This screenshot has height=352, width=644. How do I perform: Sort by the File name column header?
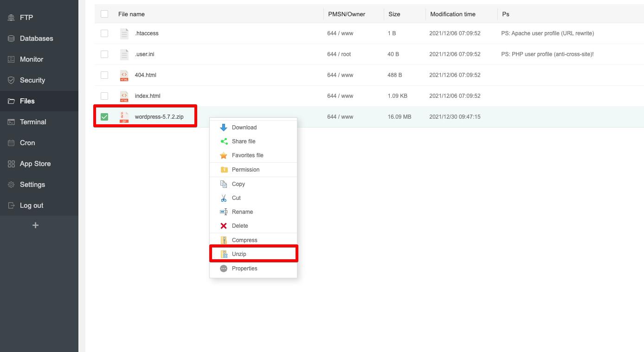[x=131, y=14]
